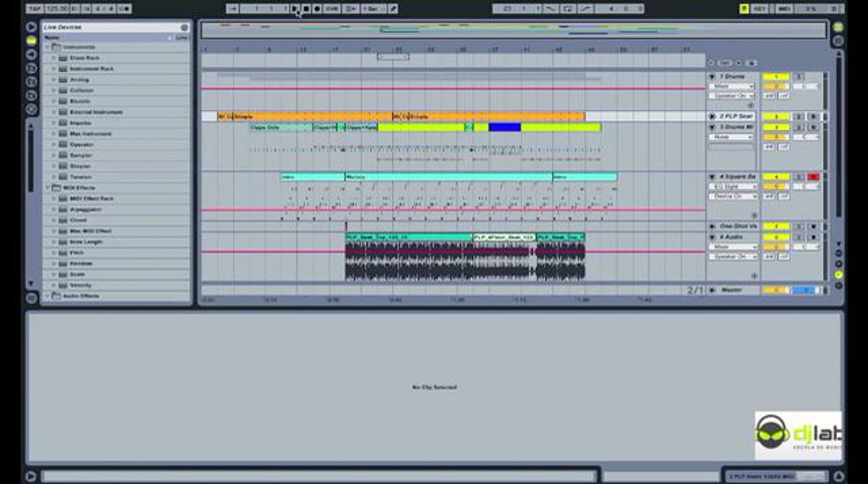Click the global Record button
The image size is (868, 484).
click(317, 9)
